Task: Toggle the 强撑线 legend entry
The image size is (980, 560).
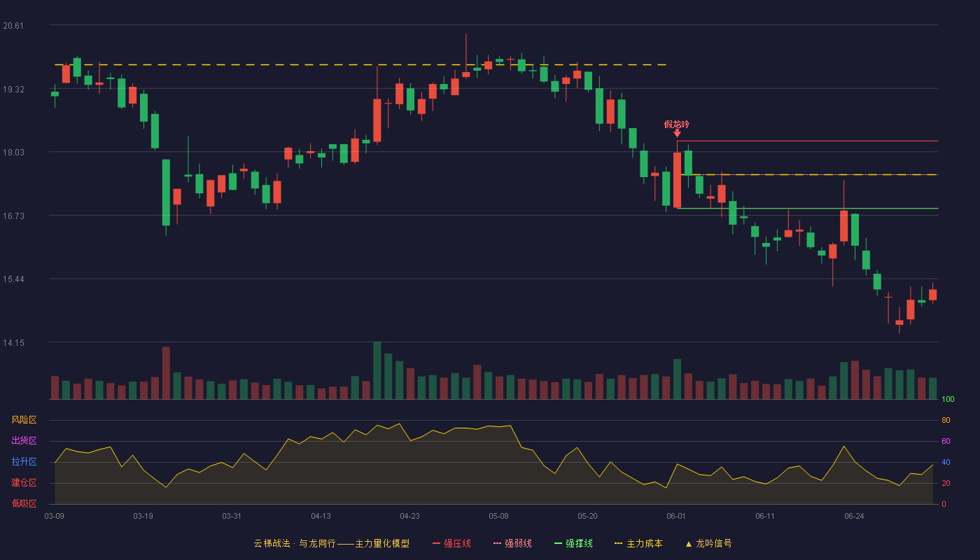Action: tap(573, 543)
